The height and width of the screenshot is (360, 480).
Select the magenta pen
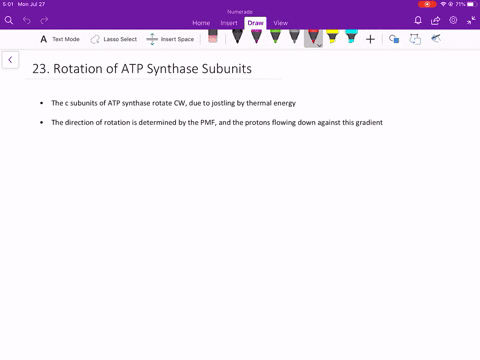pos(256,37)
